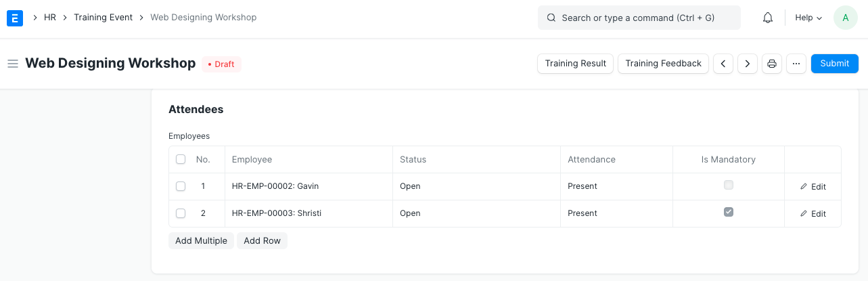The height and width of the screenshot is (281, 868).
Task: Select the row checkbox for Shristi
Action: [x=181, y=213]
